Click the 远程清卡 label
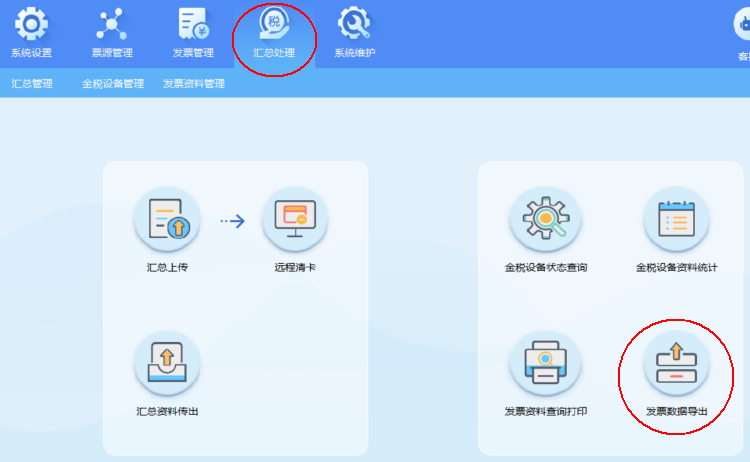750x462 pixels. 295,267
